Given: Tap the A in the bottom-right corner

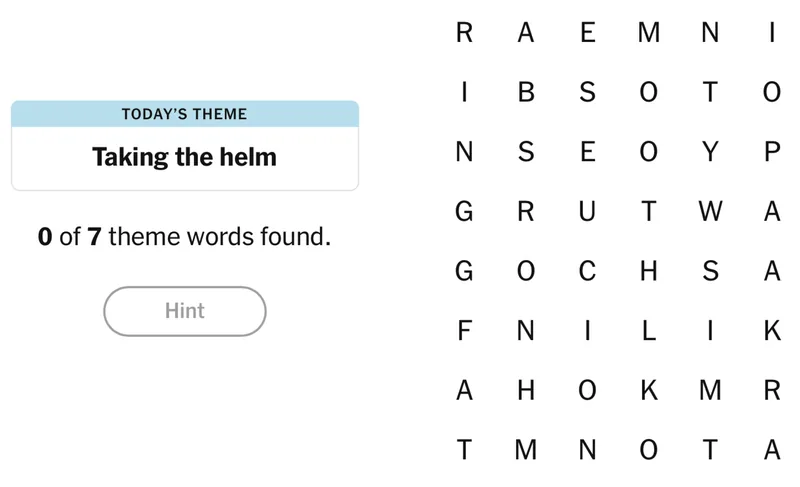Looking at the screenshot, I should pyautogui.click(x=771, y=450).
